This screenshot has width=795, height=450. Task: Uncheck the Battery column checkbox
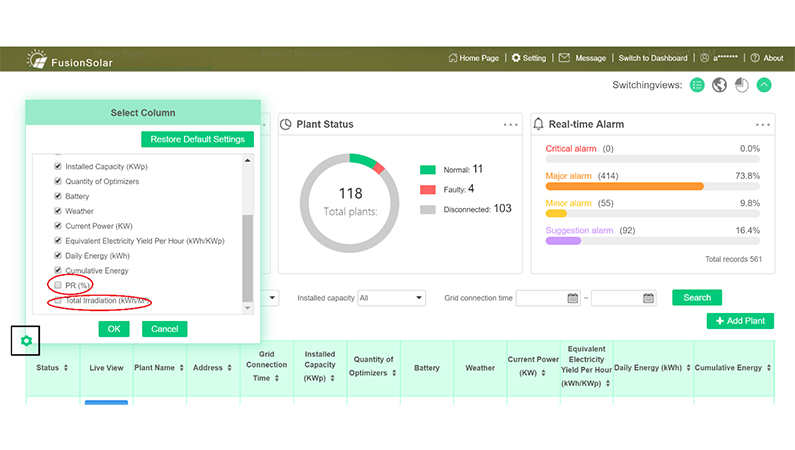(x=58, y=196)
